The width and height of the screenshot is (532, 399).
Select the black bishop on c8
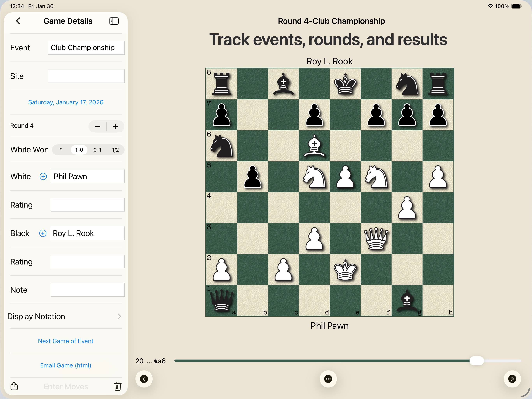tap(283, 84)
